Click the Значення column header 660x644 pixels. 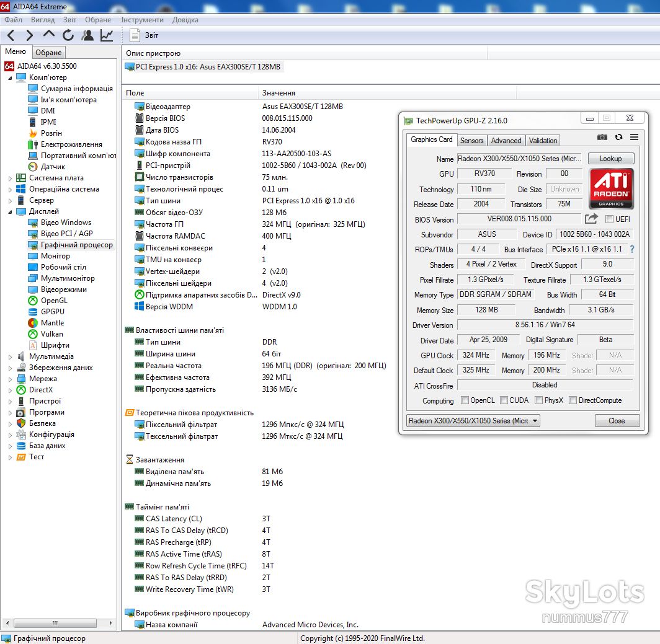point(387,93)
